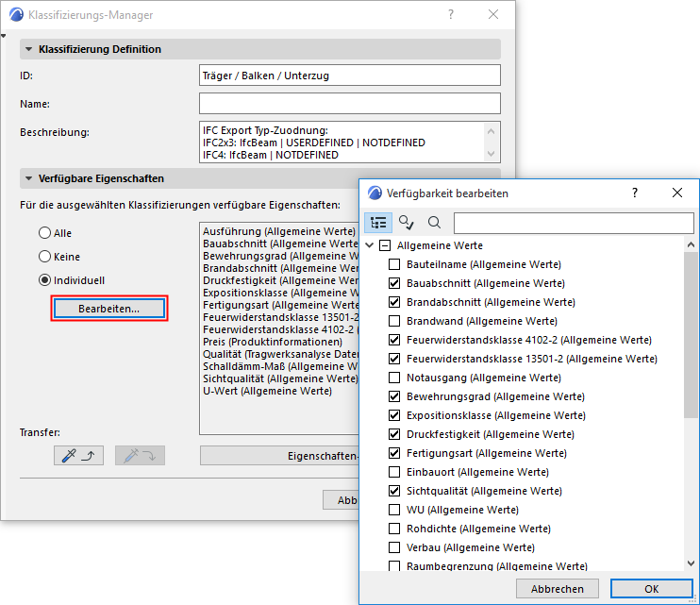Open help in Klassifizierungs-Manager title bar
700x605 pixels.
click(x=451, y=15)
